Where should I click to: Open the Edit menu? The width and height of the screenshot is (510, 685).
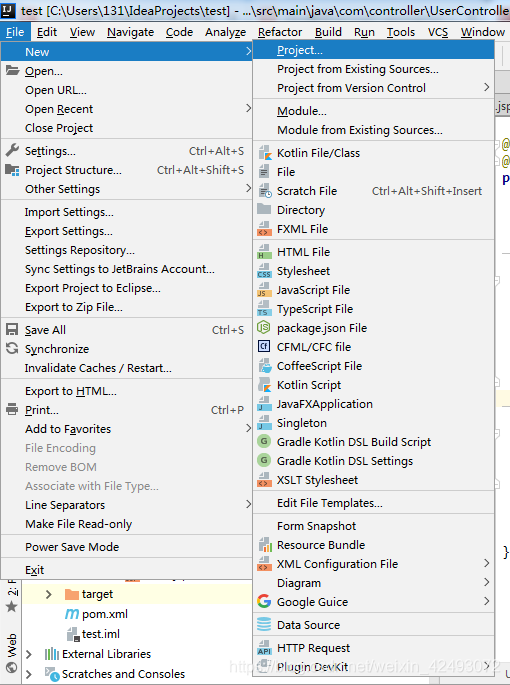click(x=47, y=32)
